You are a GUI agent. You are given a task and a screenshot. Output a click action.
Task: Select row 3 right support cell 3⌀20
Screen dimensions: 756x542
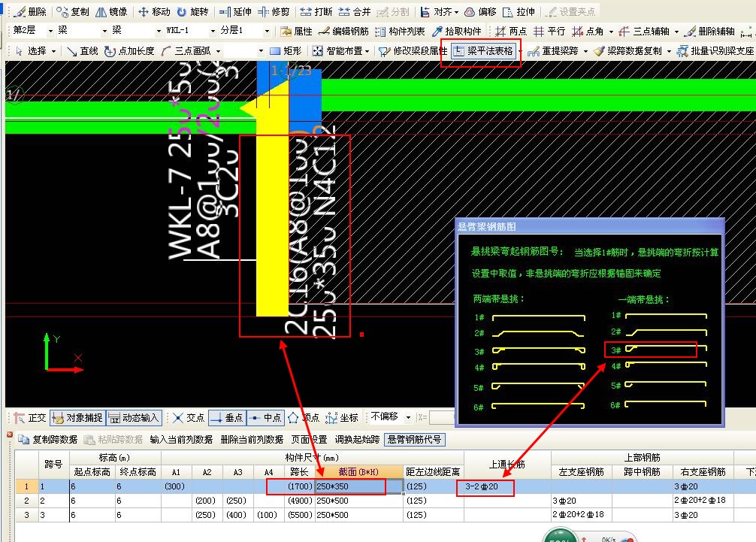click(703, 515)
